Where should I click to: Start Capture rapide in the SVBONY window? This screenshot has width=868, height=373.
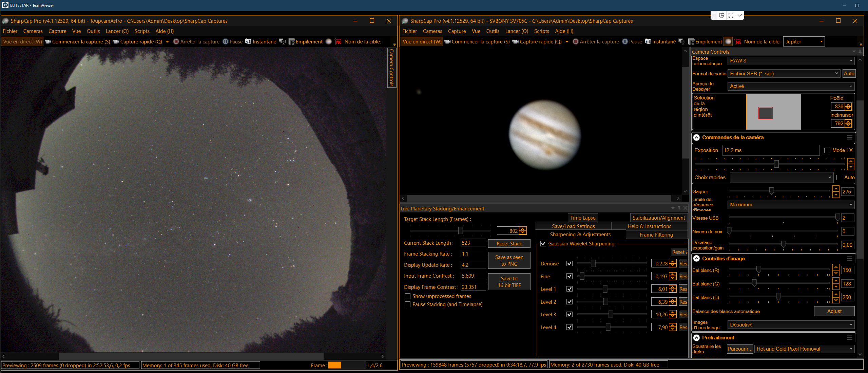(x=537, y=42)
